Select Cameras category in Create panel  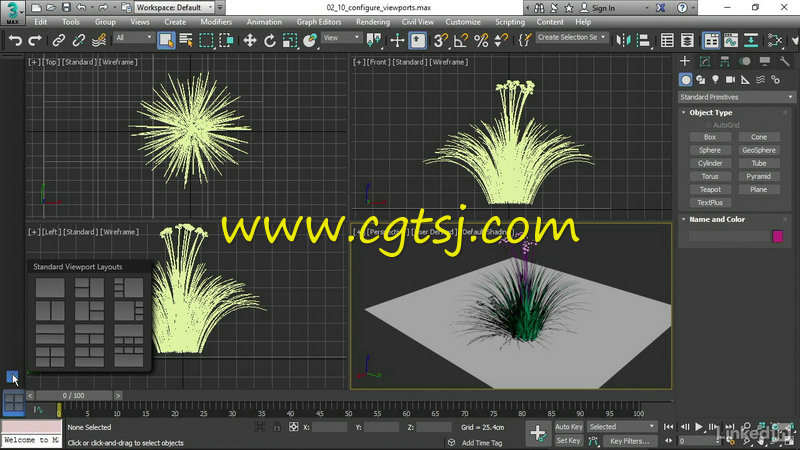click(x=731, y=80)
